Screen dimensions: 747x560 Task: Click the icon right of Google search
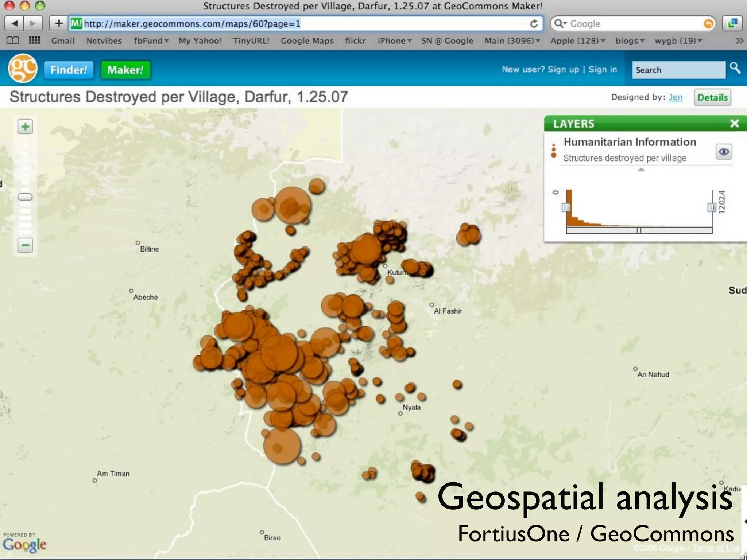pos(732,24)
